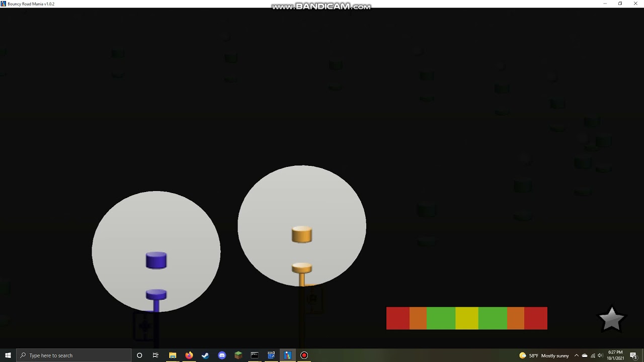Open Cortana from the taskbar
The image size is (644, 362).
[x=139, y=355]
